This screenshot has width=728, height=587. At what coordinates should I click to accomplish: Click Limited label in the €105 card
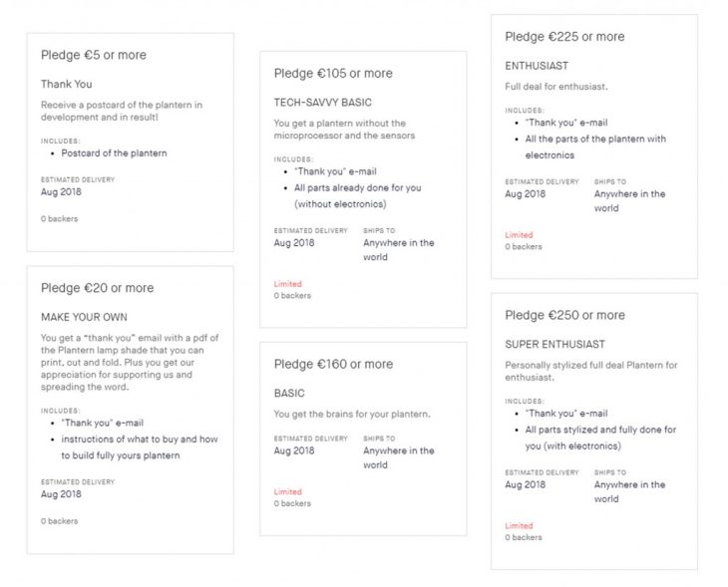coord(287,284)
